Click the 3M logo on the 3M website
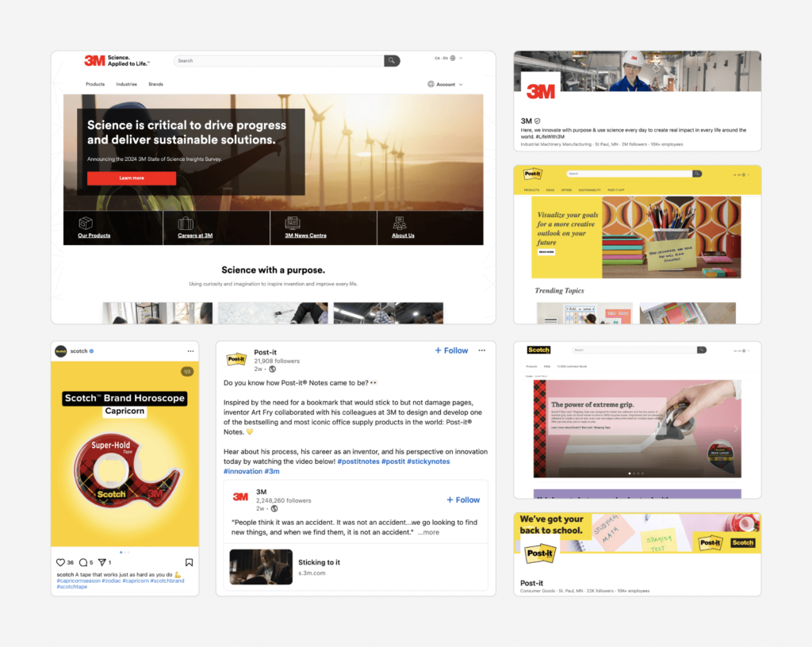Viewport: 812px width, 647px height. point(95,60)
